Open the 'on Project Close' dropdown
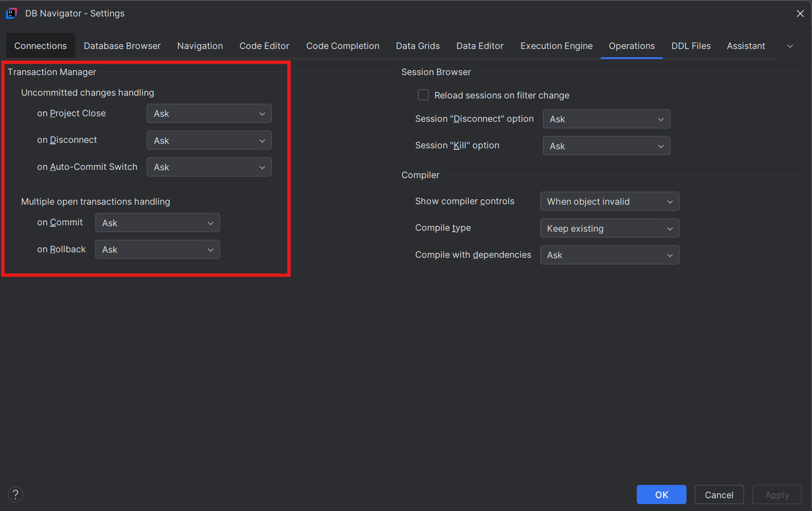Screen dimensions: 812x511 coord(209,113)
